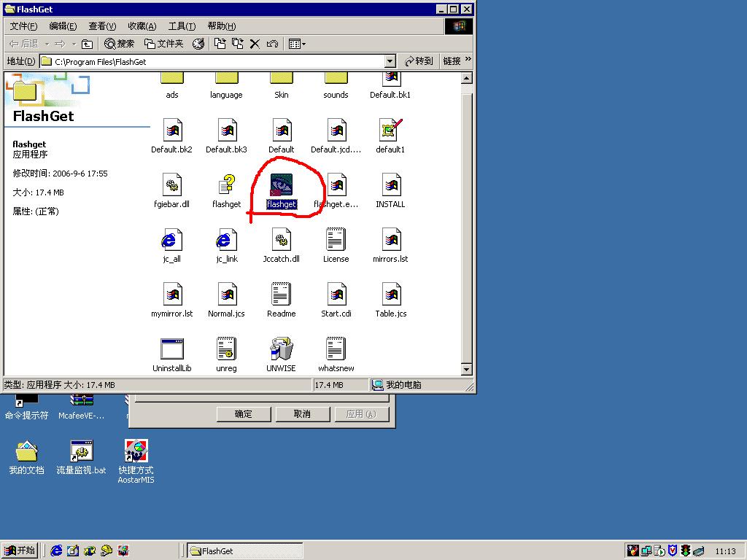Launch Internet Explorer from quick launch bar
The image size is (747, 560).
(x=56, y=551)
